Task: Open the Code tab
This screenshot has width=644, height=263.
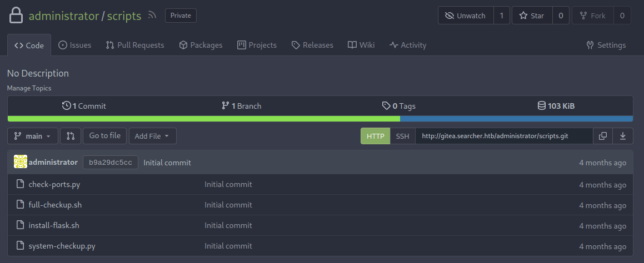Action: pyautogui.click(x=29, y=45)
